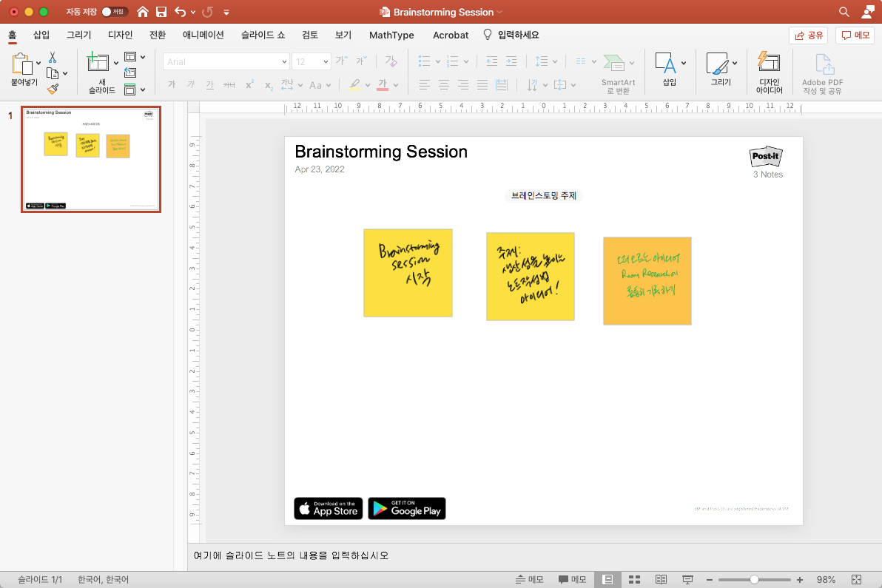Open the Brainstorming Session title dropdown
This screenshot has height=588, width=882.
point(499,12)
